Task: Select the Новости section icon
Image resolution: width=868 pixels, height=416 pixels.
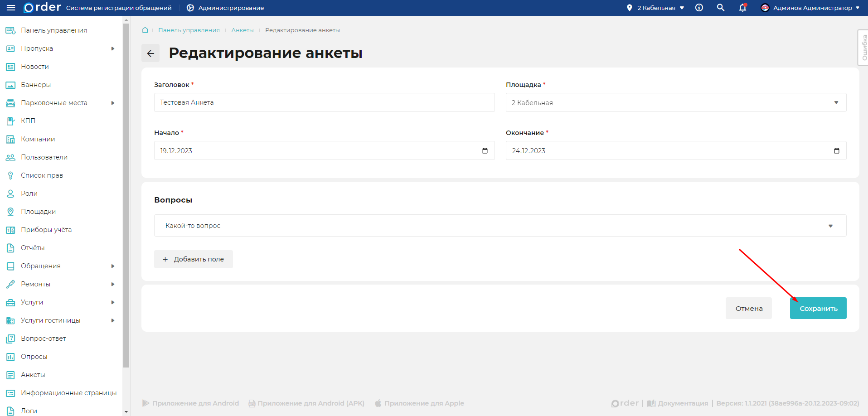Action: pyautogui.click(x=10, y=67)
